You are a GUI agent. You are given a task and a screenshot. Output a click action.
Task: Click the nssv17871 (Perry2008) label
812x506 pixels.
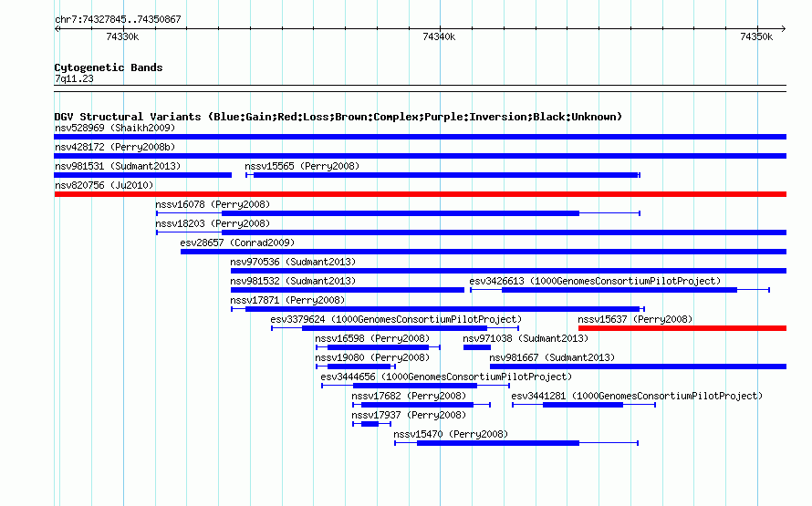point(287,300)
